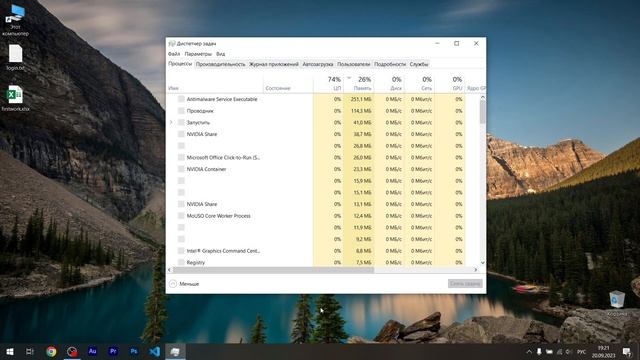Select Microsoft Office Click-to-Run process
The width and height of the screenshot is (640, 360).
click(223, 158)
